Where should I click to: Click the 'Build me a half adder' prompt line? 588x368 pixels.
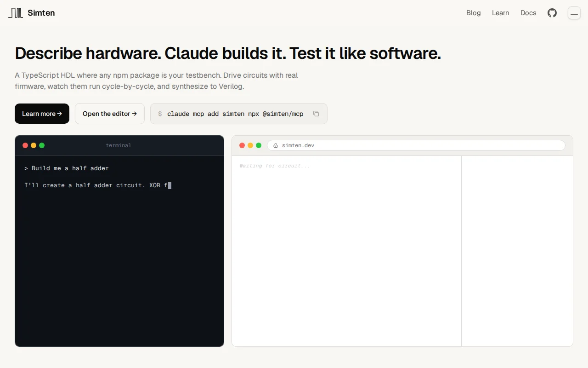pos(67,168)
